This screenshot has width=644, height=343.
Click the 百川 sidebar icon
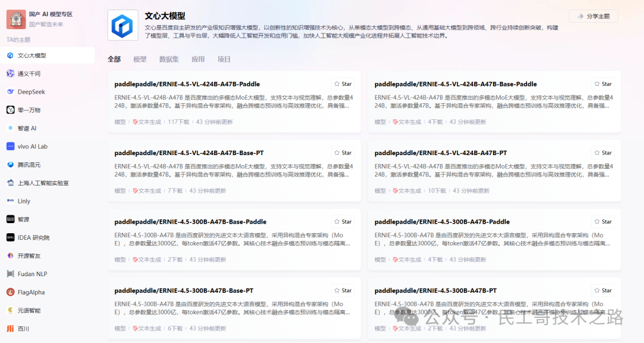tap(10, 328)
